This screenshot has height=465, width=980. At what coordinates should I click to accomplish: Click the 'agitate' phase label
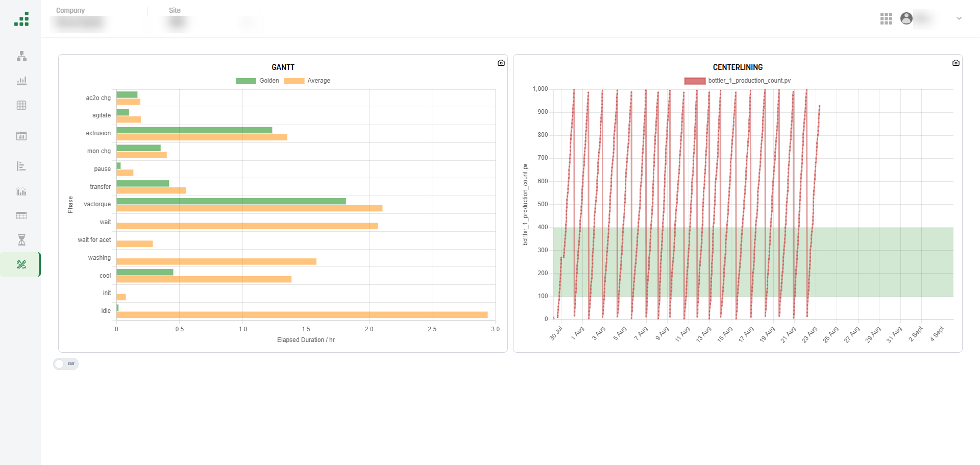(102, 115)
